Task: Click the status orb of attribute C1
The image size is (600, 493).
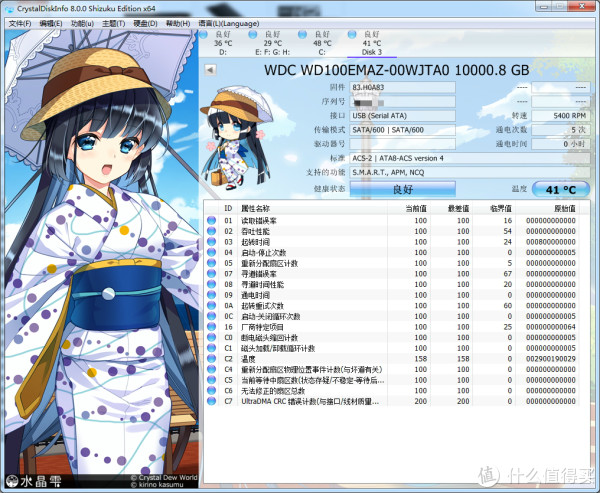Action: [x=211, y=348]
